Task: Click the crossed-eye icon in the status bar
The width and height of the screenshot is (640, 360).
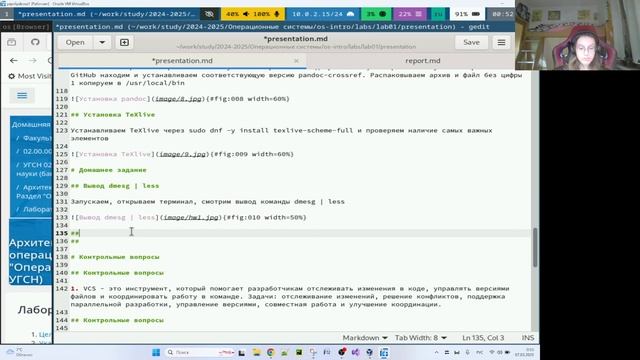Action: tap(209, 14)
